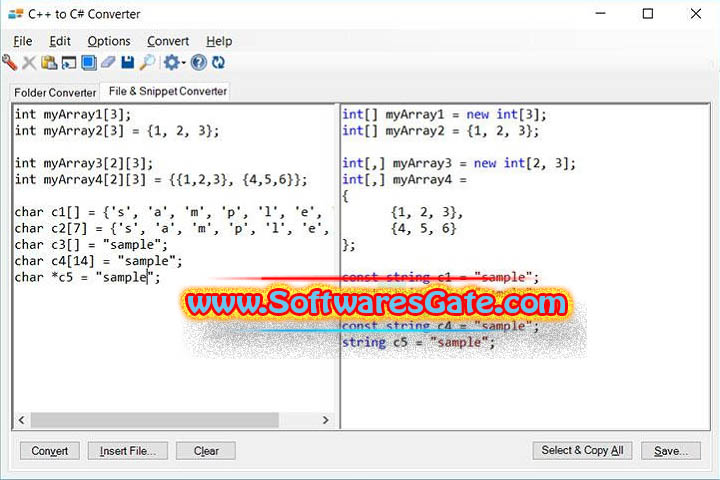
Task: Click the gray X cancel icon
Action: click(29, 62)
